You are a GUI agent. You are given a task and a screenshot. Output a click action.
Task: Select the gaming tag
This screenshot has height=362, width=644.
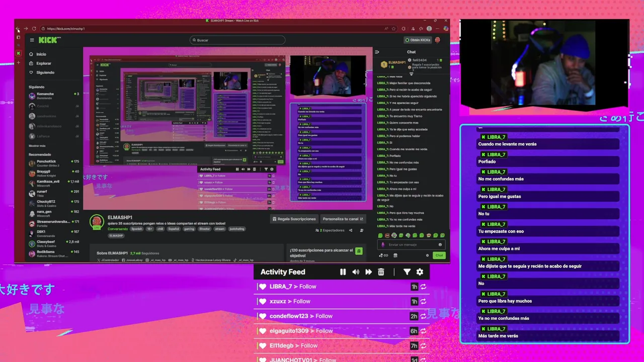(189, 229)
